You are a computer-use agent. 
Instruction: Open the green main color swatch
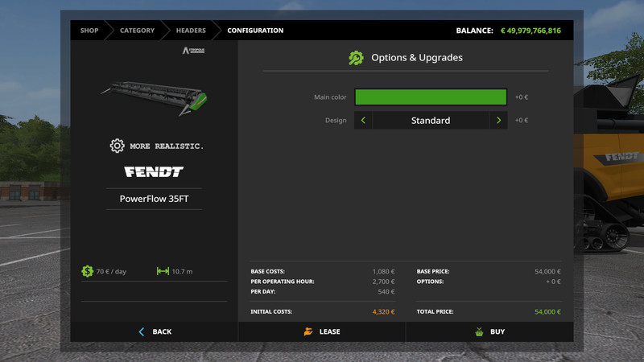pyautogui.click(x=431, y=97)
